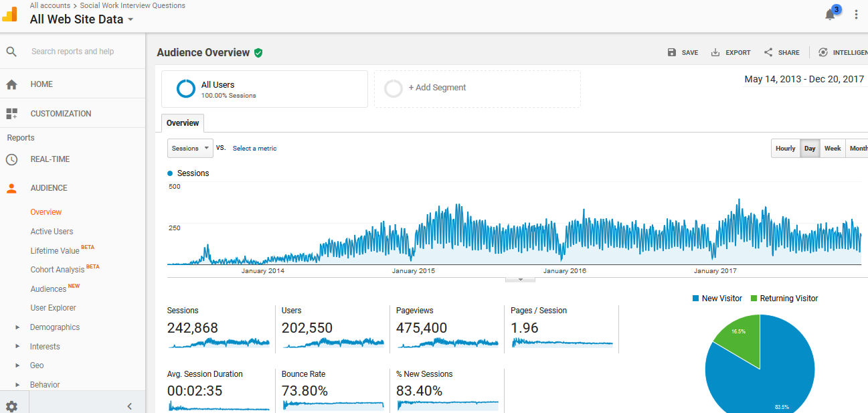
Task: Click the Add Segment empty circle
Action: (394, 88)
